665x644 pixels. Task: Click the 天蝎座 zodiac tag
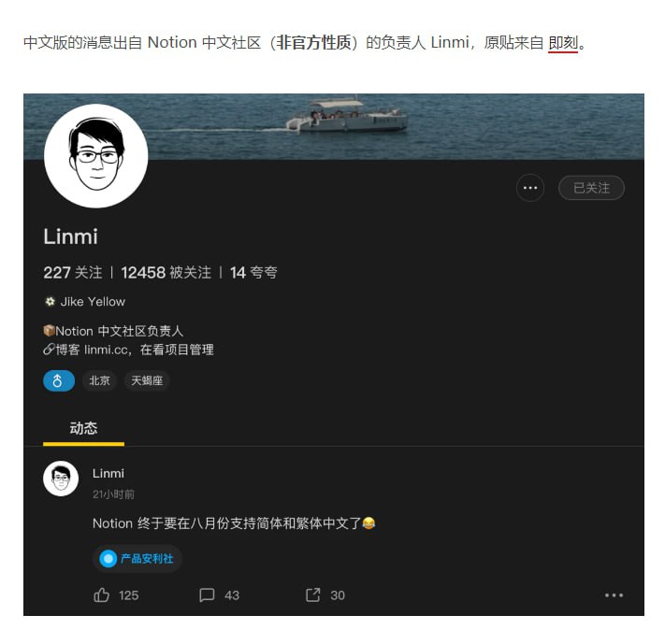pos(147,380)
